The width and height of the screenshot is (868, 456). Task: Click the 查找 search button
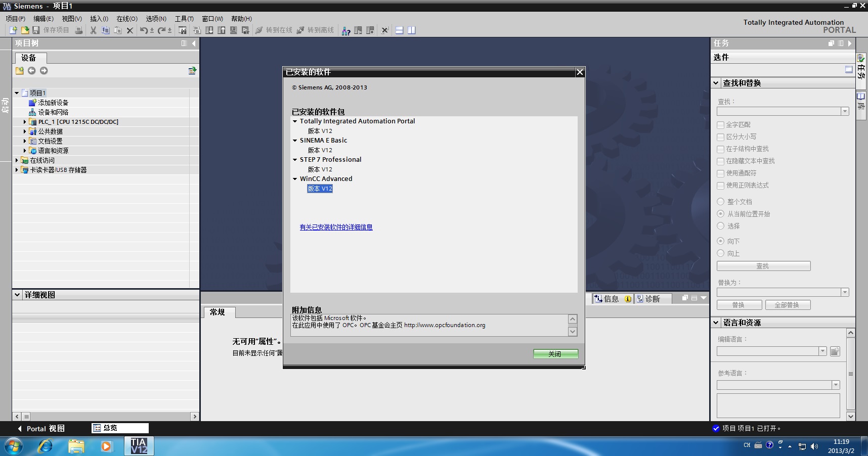click(x=763, y=266)
